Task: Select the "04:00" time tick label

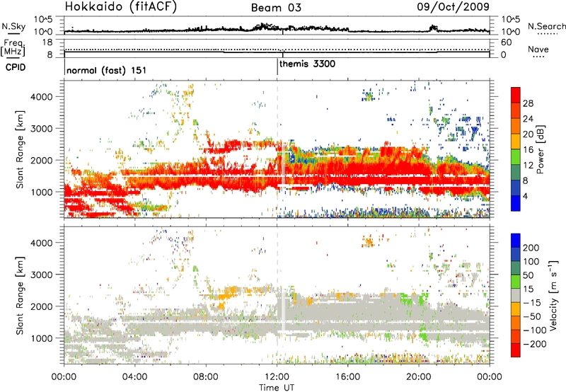Action: (x=135, y=377)
